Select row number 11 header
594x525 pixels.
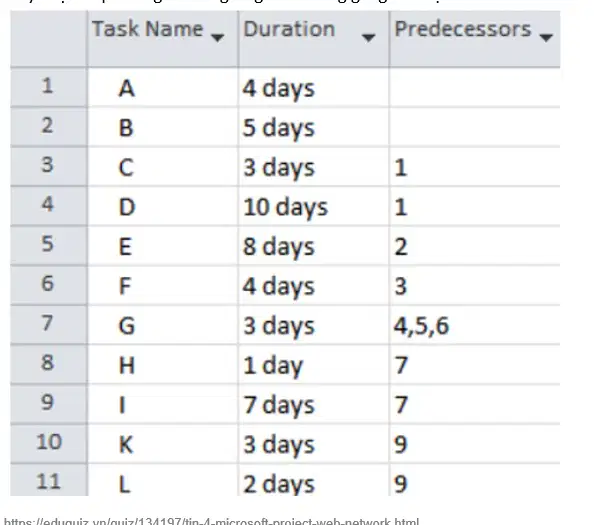[x=48, y=480]
